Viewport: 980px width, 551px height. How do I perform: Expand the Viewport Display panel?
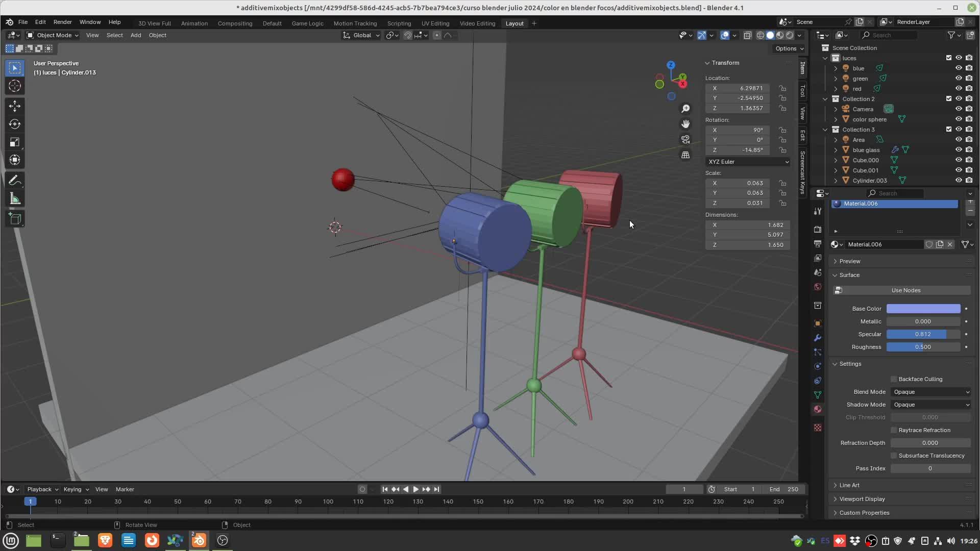862,499
